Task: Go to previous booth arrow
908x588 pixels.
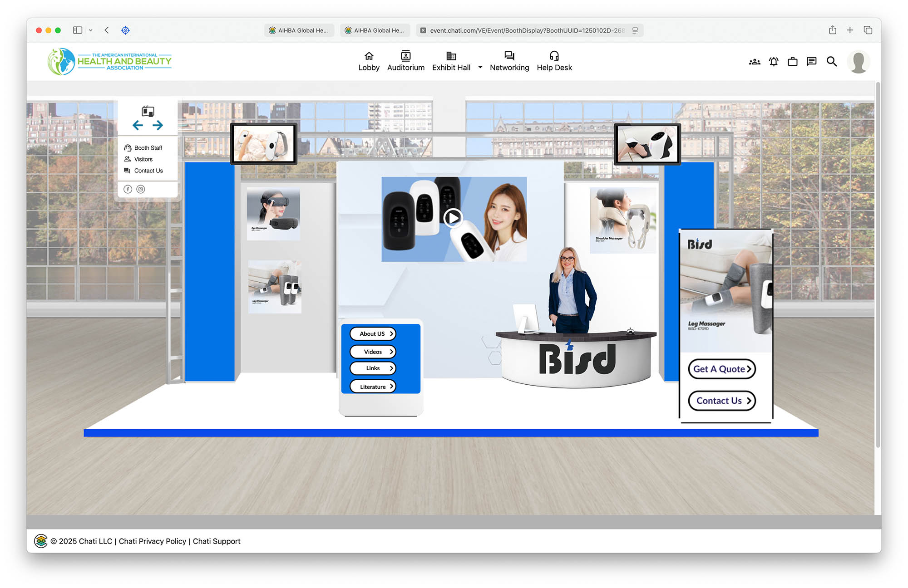Action: pyautogui.click(x=138, y=125)
